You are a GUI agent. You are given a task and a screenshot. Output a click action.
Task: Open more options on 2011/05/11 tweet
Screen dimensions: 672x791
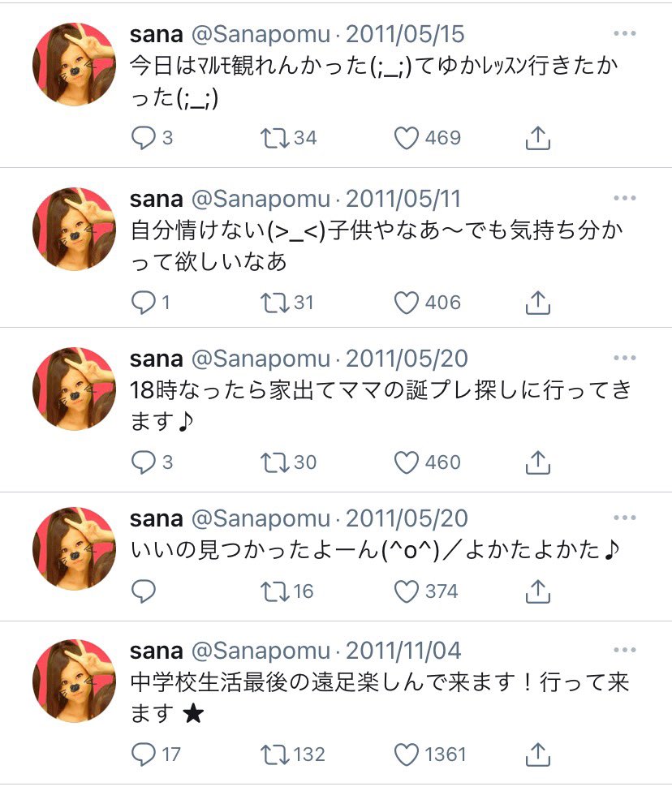[x=624, y=197]
